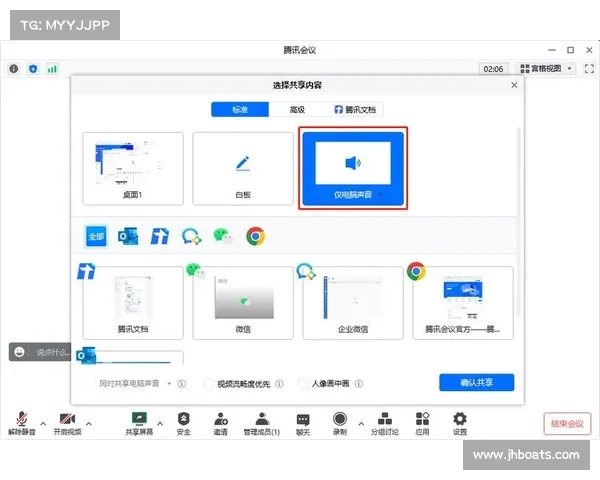This screenshot has height=480, width=600.
Task: Open dropdown arrow beside 仅电脑声音
Action: click(380, 194)
